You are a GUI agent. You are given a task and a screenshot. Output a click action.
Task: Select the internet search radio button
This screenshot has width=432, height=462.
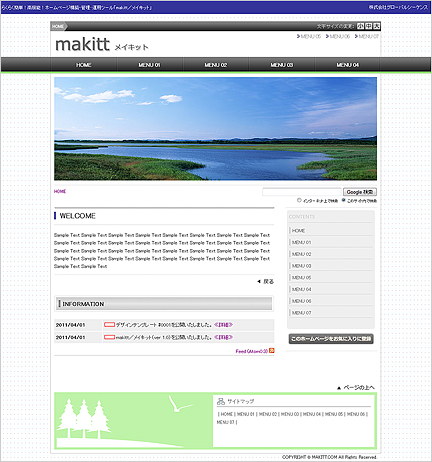pos(299,200)
